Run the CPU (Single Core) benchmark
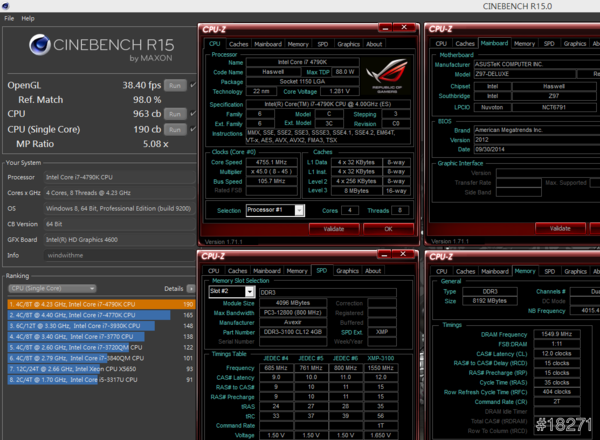The image size is (600, 440). (173, 129)
